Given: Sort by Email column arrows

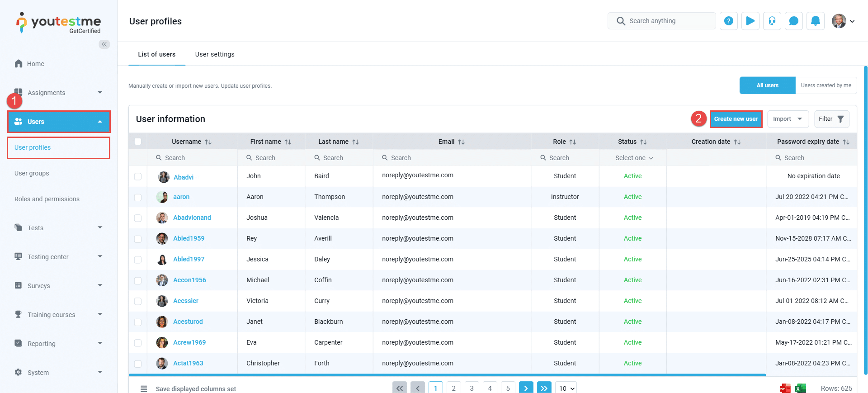Looking at the screenshot, I should pyautogui.click(x=462, y=142).
